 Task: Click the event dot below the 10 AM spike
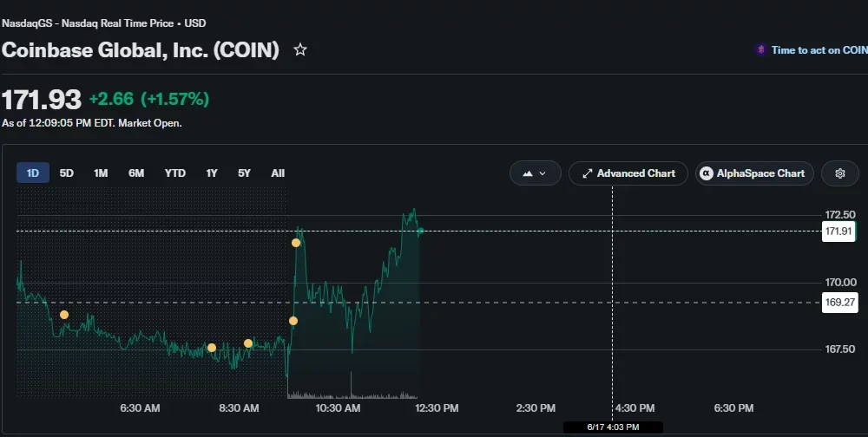[293, 321]
